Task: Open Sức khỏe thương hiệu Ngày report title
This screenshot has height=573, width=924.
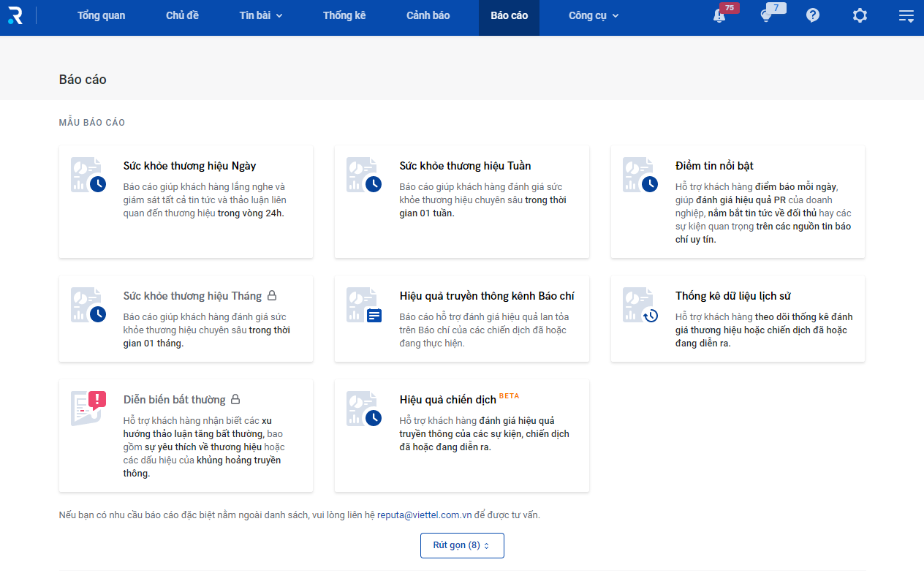Action: point(189,166)
